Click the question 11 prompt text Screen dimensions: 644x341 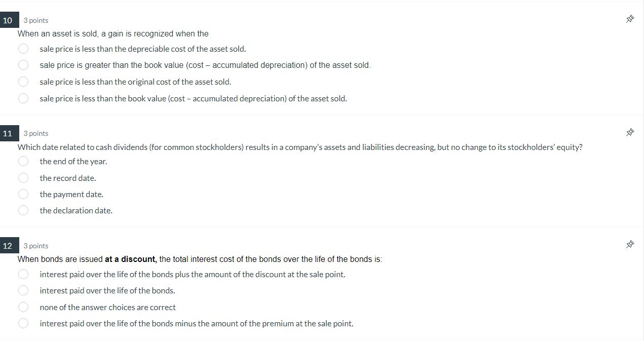pyautogui.click(x=300, y=147)
